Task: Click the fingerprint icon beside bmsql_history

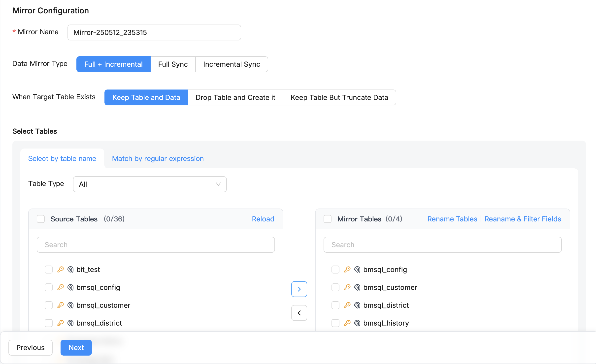Action: pyautogui.click(x=357, y=323)
